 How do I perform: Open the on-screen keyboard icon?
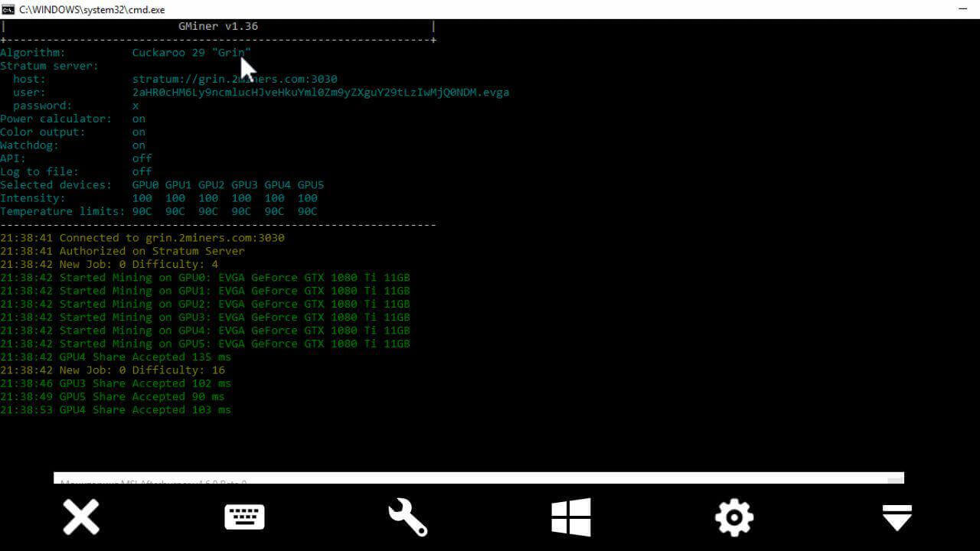click(x=244, y=517)
